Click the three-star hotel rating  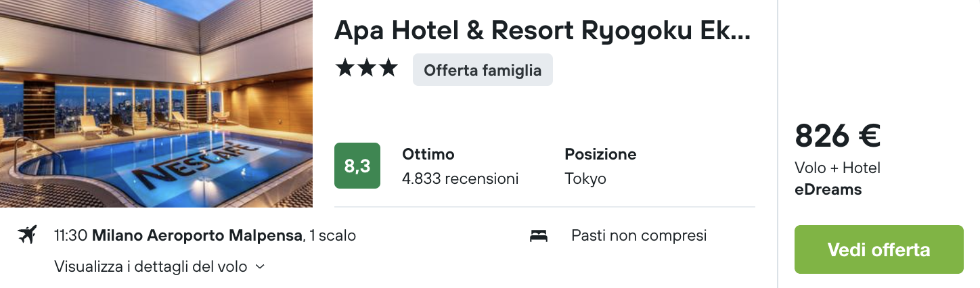click(x=366, y=68)
